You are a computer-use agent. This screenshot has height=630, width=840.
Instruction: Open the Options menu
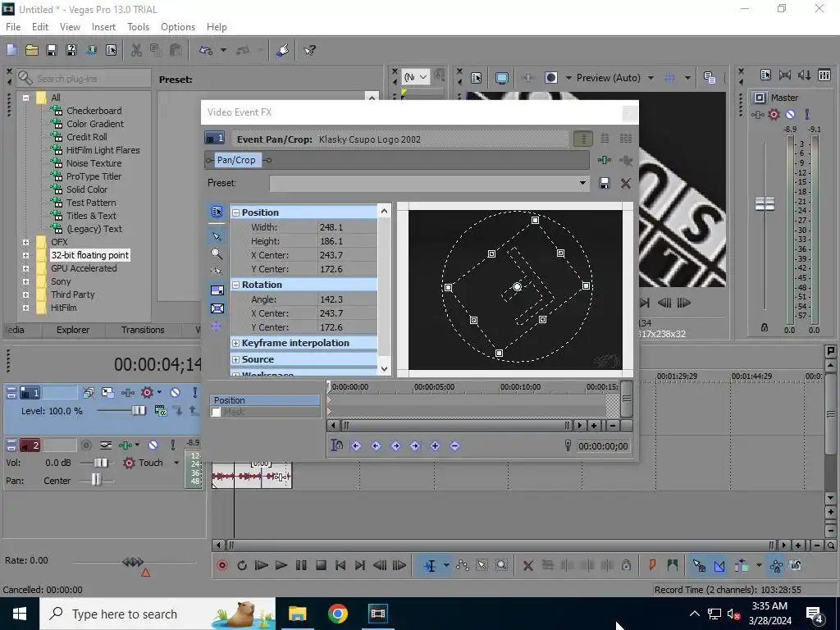click(x=178, y=27)
